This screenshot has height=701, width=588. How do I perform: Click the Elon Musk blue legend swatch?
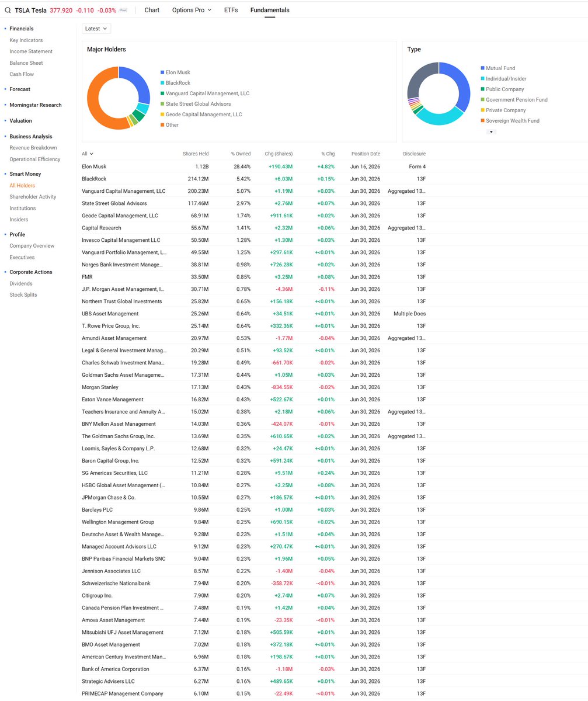pos(162,72)
